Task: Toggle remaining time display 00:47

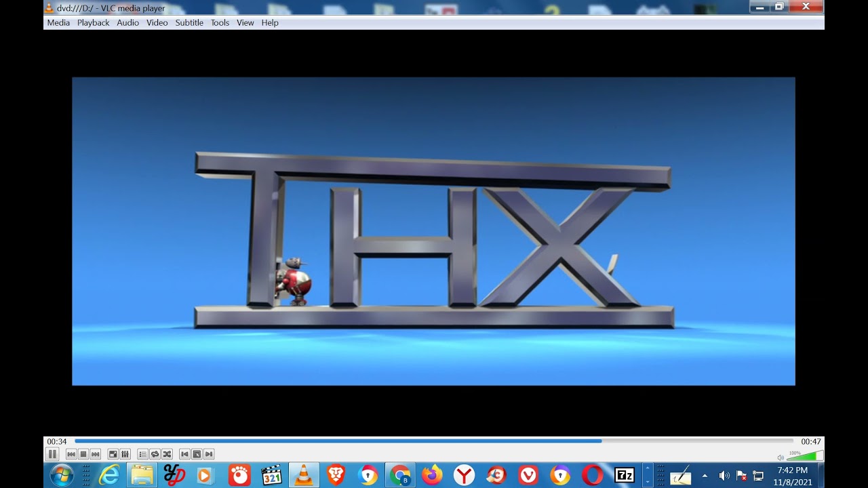Action: (x=811, y=441)
